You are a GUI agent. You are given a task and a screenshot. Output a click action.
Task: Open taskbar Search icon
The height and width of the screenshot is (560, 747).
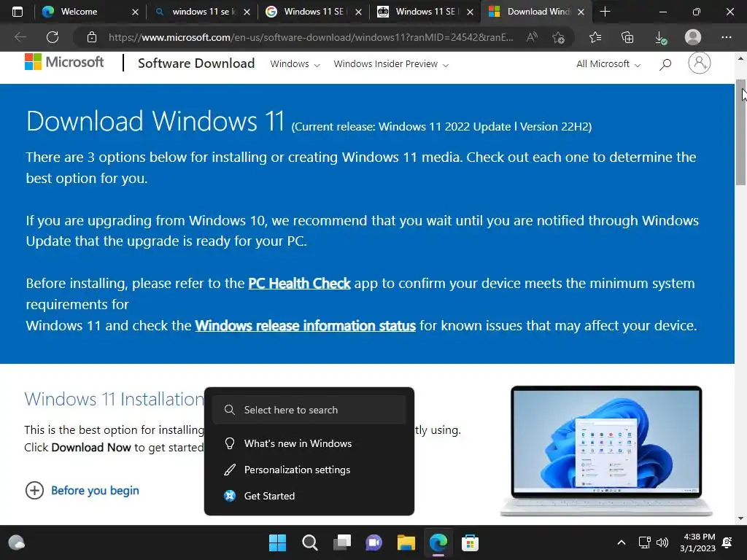click(x=309, y=542)
